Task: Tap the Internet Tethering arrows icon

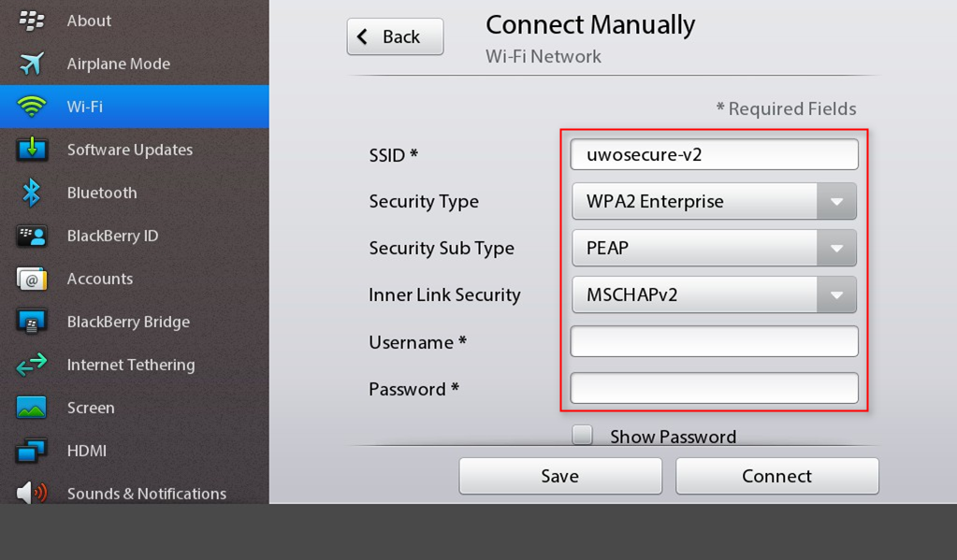Action: click(x=32, y=365)
